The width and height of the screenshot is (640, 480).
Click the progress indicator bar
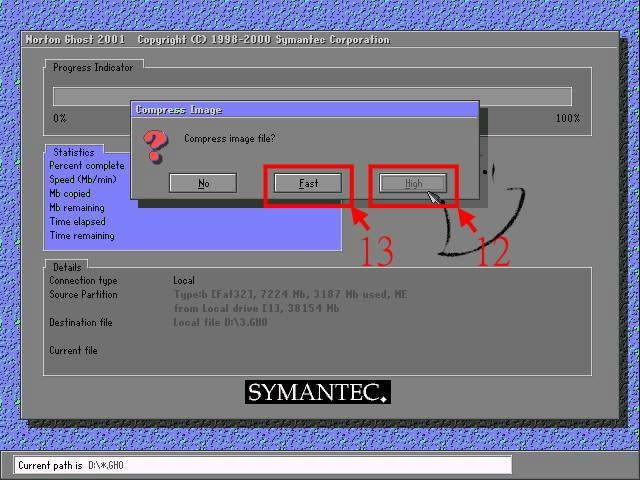click(312, 97)
